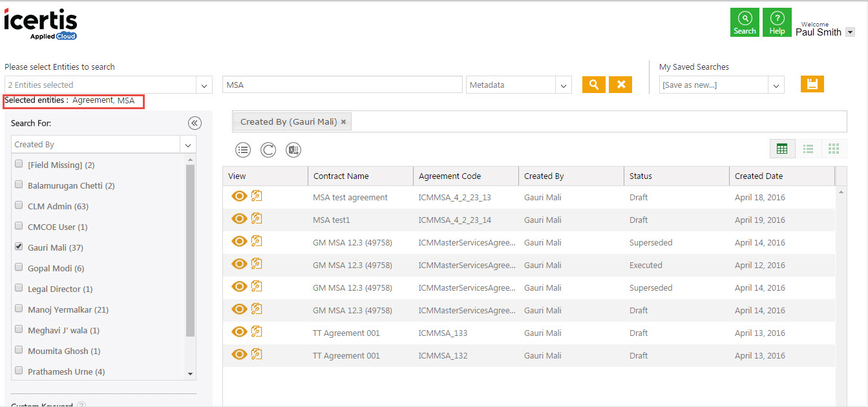Open the green Help icon
The height and width of the screenshot is (407, 868).
coord(777,23)
